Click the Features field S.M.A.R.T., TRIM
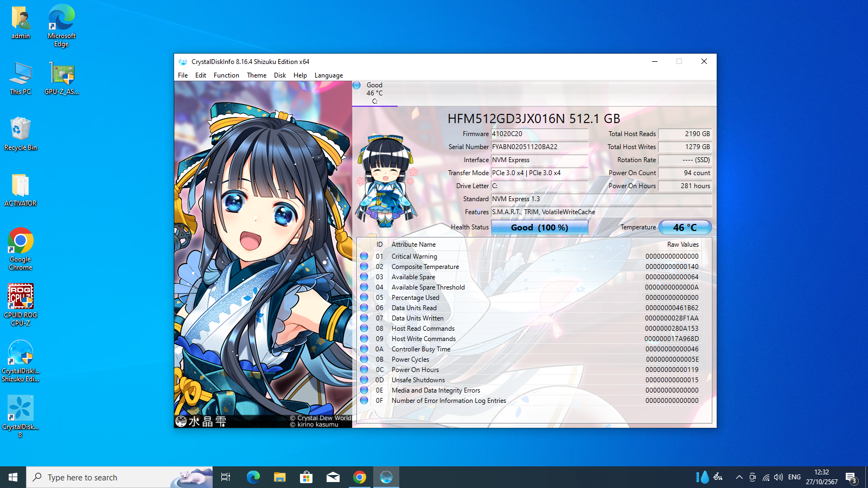This screenshot has width=868, height=488. (601, 212)
